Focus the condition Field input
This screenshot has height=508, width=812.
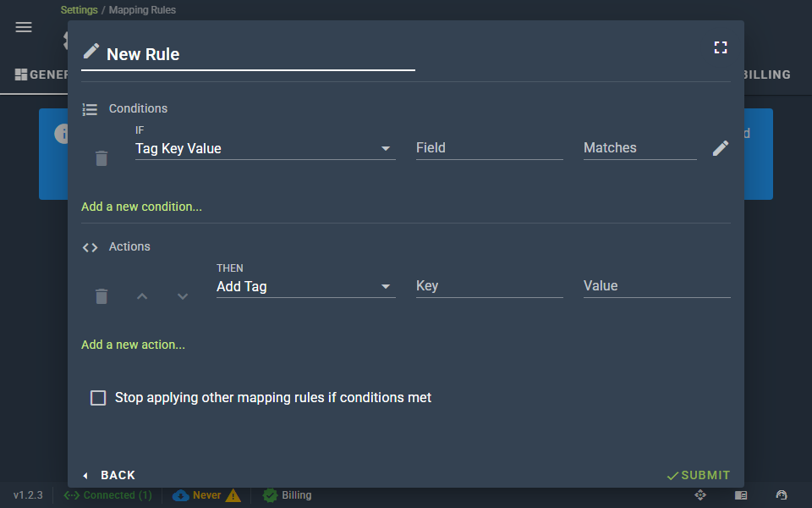click(x=490, y=148)
